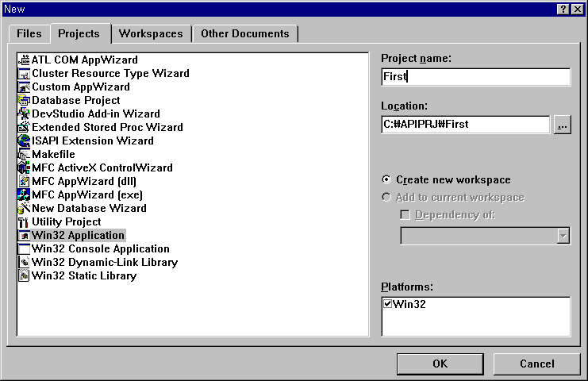Click the title bar help question button
Viewport: 588px width, 381px height.
coord(563,9)
